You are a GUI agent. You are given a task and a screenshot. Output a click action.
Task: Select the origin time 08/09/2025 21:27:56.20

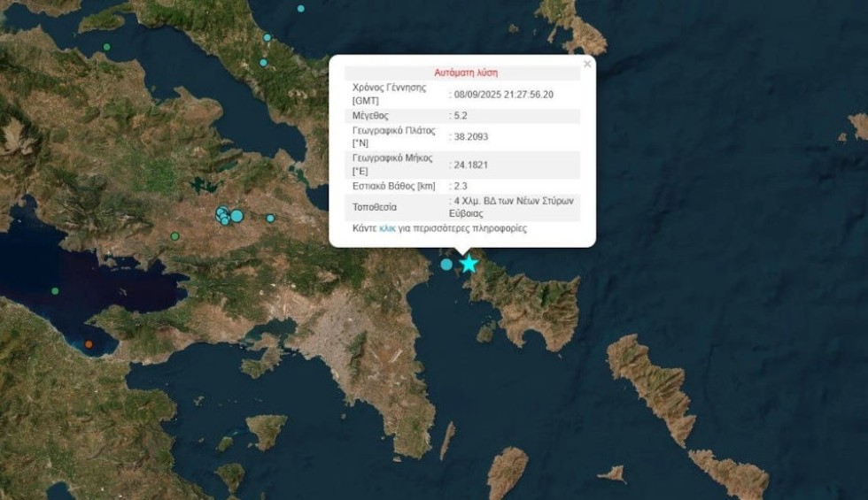pos(503,94)
